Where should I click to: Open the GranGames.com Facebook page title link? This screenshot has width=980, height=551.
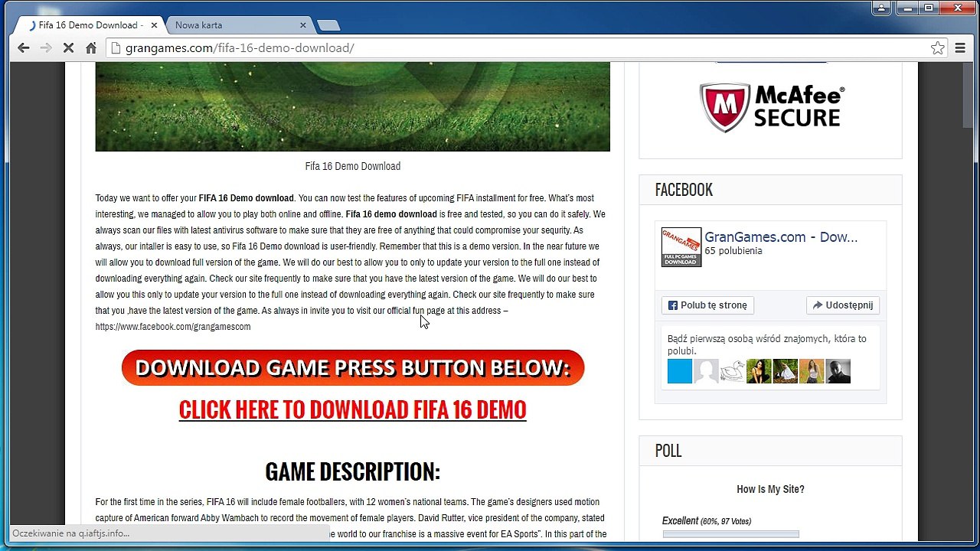pyautogui.click(x=781, y=237)
